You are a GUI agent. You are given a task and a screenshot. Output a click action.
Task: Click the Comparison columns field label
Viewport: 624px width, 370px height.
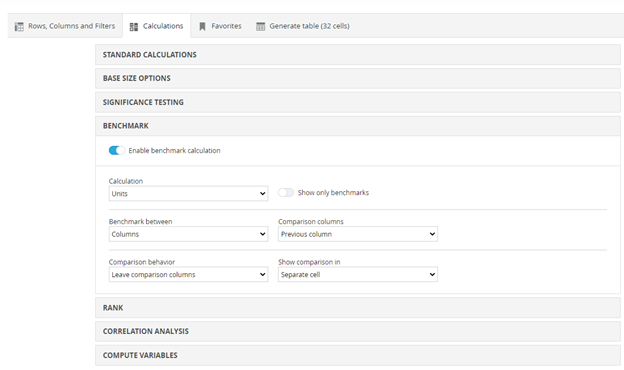coord(311,222)
